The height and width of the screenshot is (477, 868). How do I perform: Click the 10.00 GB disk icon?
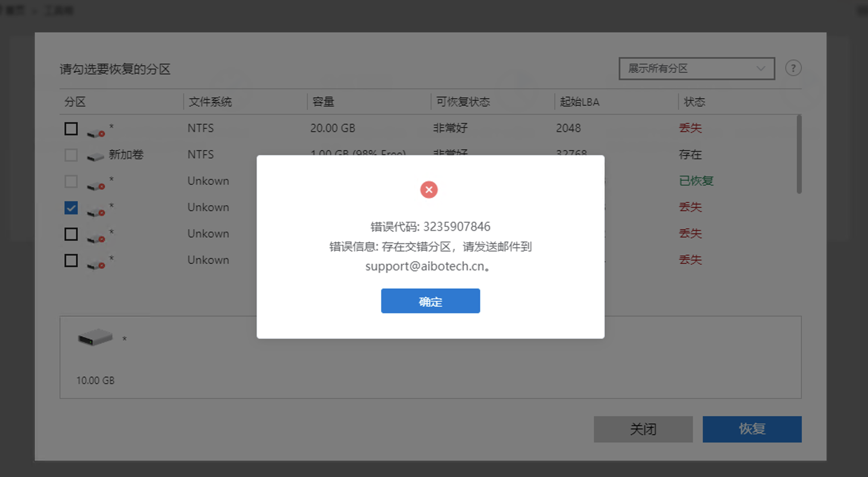click(x=95, y=337)
